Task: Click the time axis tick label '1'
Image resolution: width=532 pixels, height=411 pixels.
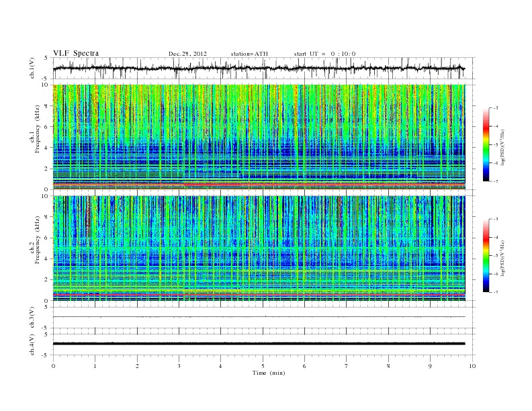Action: tap(95, 366)
